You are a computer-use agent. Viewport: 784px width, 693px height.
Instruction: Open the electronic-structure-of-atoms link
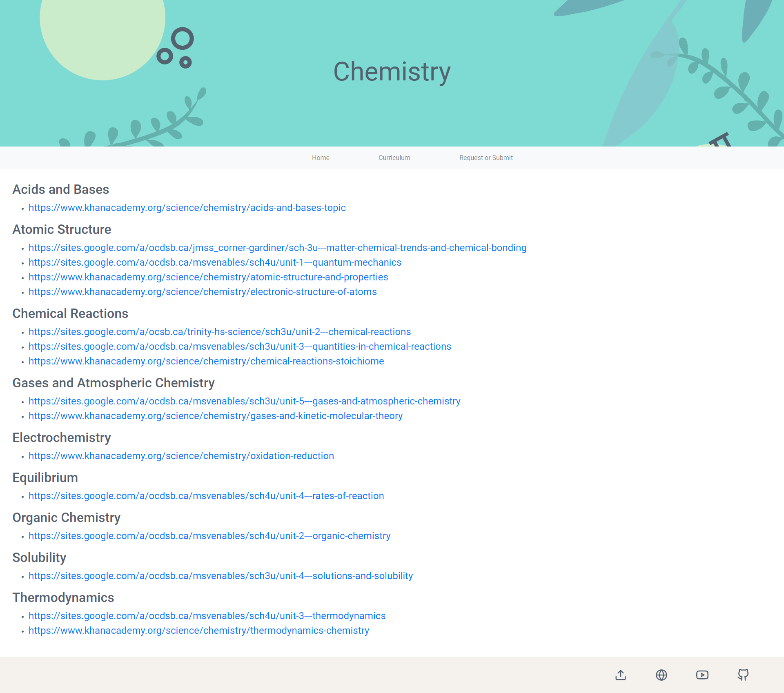(203, 292)
